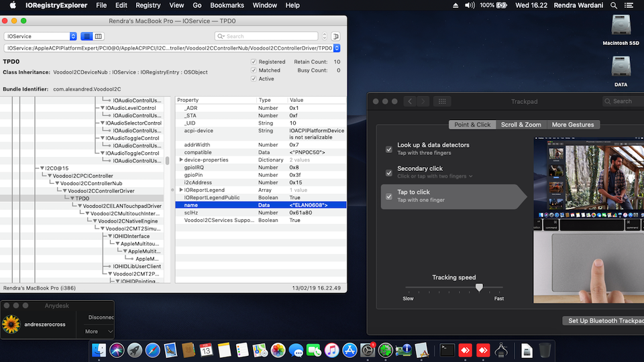The height and width of the screenshot is (362, 644).
Task: Adjust the Tracking speed slider
Action: tap(479, 288)
